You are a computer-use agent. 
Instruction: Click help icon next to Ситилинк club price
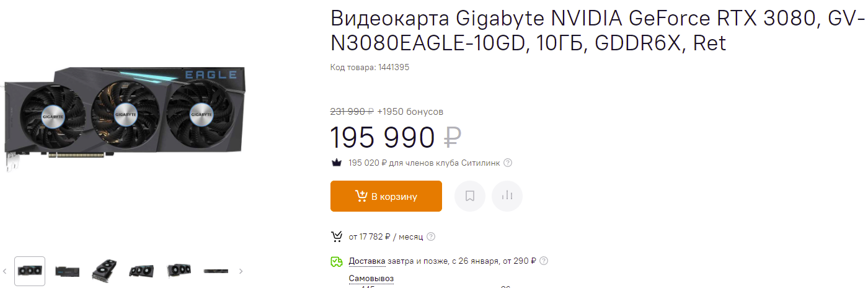pyautogui.click(x=508, y=163)
